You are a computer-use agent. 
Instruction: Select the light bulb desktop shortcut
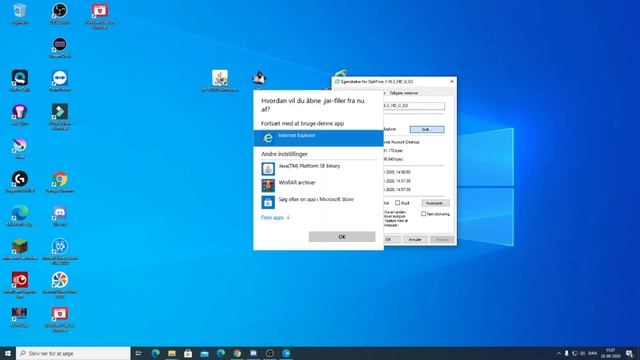(x=20, y=115)
